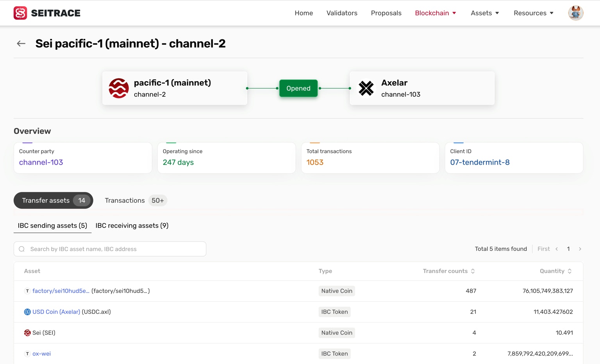Click the pacific-1 red Sei logo
This screenshot has width=600, height=364.
(118, 88)
